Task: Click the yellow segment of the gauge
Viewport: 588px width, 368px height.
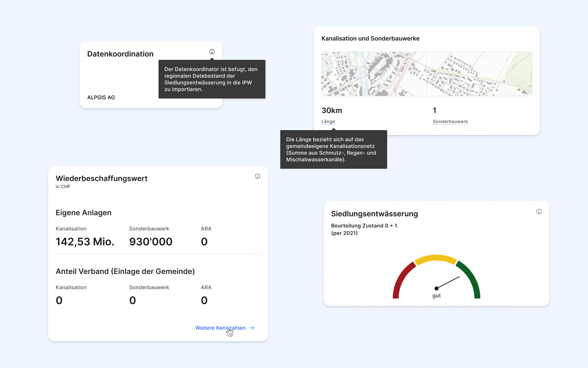Action: [436, 258]
